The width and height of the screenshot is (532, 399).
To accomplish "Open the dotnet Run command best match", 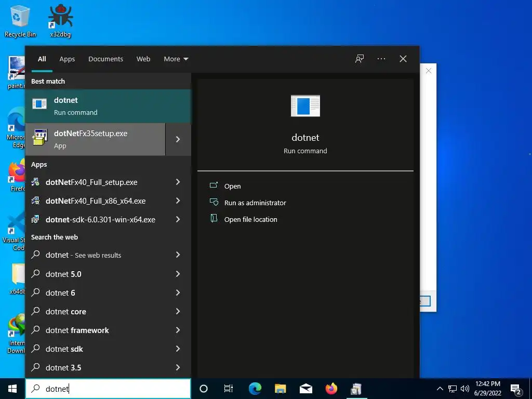I will point(108,106).
